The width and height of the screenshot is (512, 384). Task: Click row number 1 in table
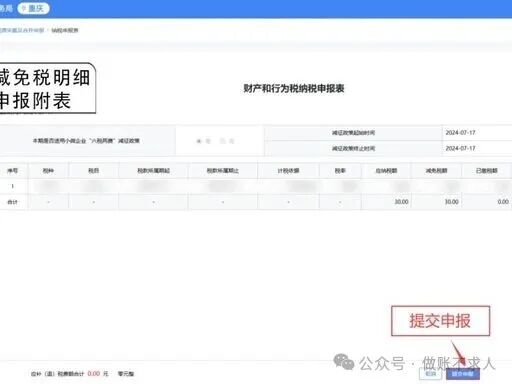tap(13, 186)
